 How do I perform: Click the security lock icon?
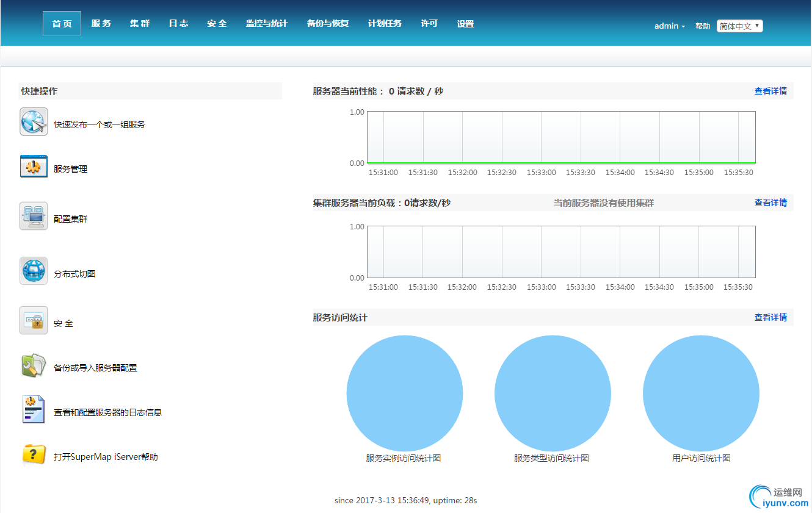coord(34,320)
